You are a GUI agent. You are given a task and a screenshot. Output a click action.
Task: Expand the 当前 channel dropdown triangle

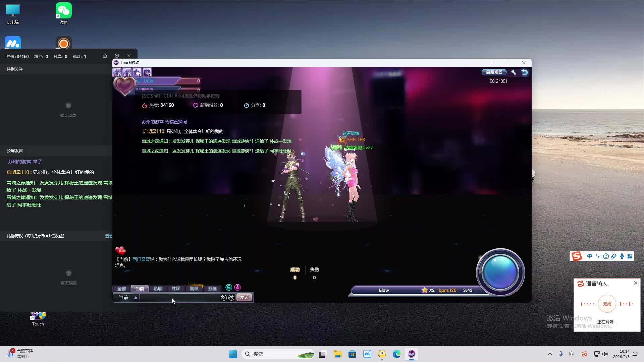[136, 298]
